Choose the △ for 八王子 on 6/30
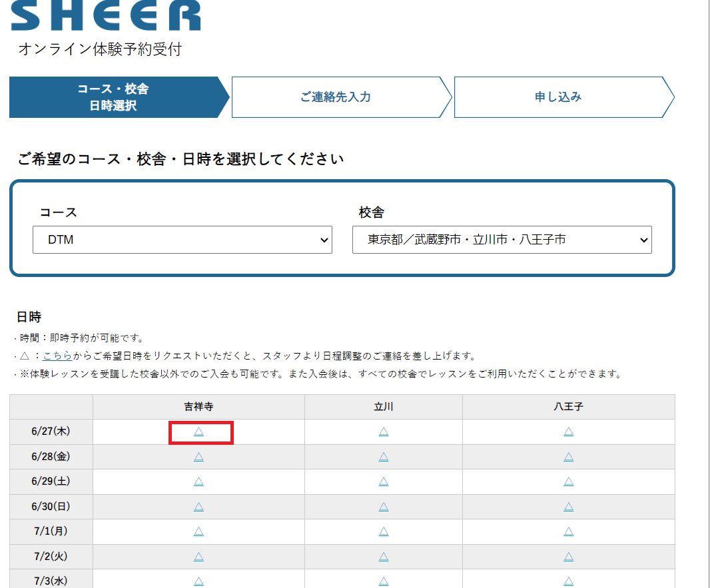710x588 pixels. tap(567, 507)
